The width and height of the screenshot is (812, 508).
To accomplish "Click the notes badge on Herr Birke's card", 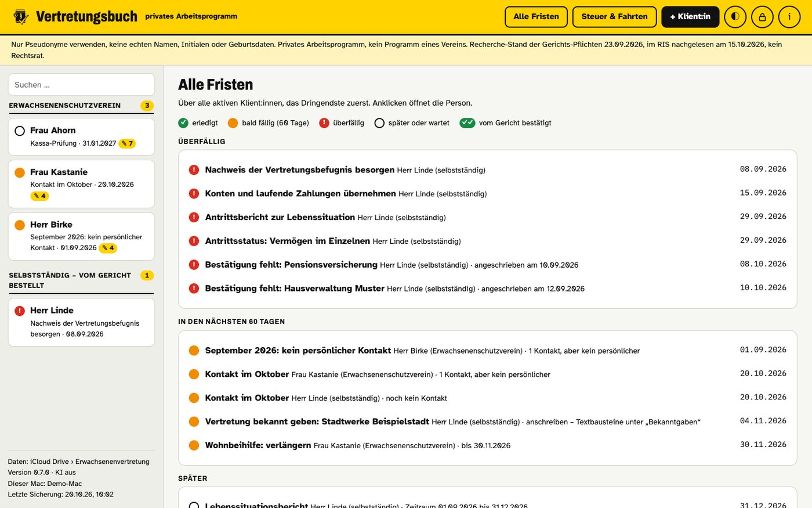I will coord(108,248).
